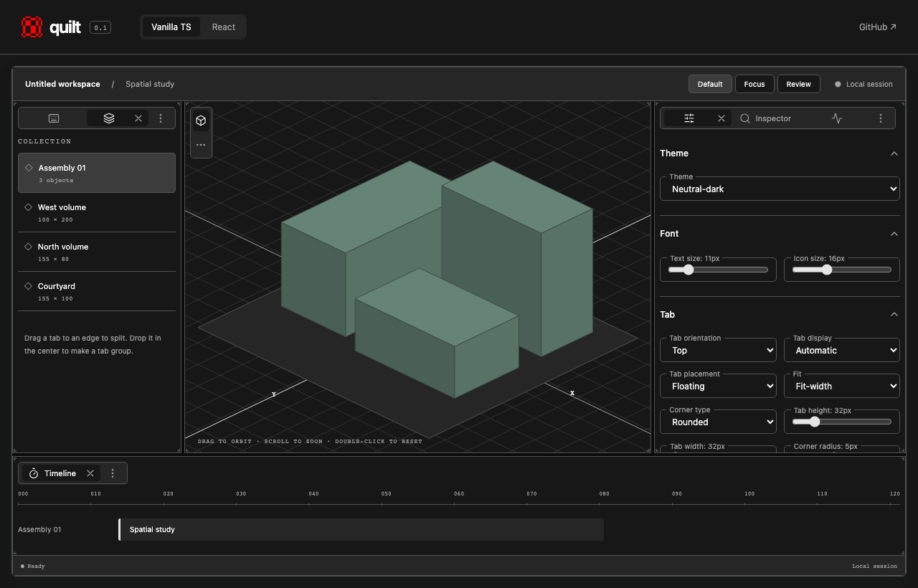The width and height of the screenshot is (918, 588).
Task: Click diamond icon beside Courtyard
Action: pos(29,286)
